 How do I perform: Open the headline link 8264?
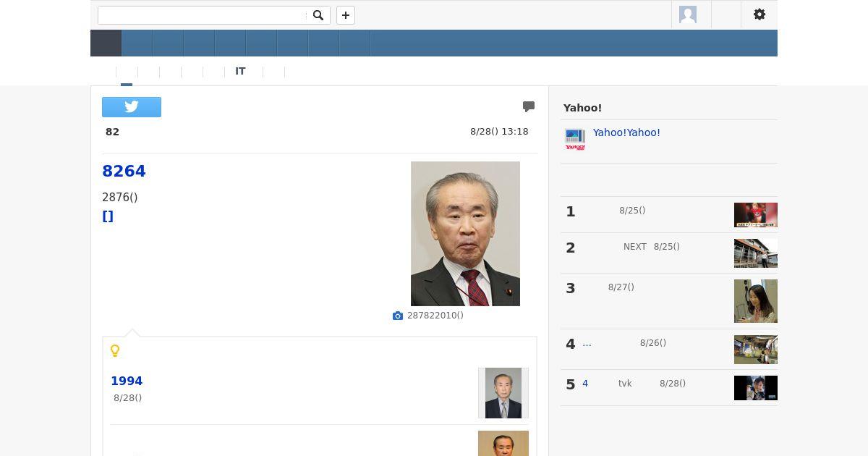pos(124,171)
